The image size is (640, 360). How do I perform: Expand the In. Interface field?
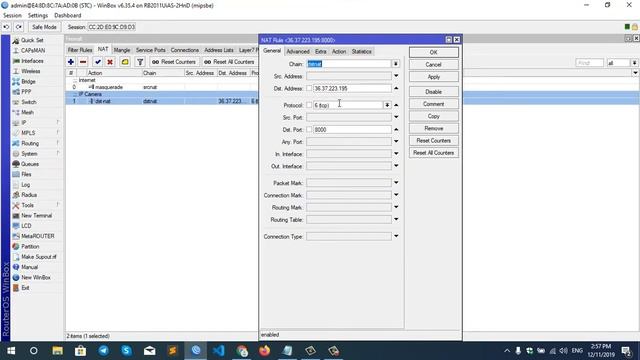pyautogui.click(x=396, y=154)
